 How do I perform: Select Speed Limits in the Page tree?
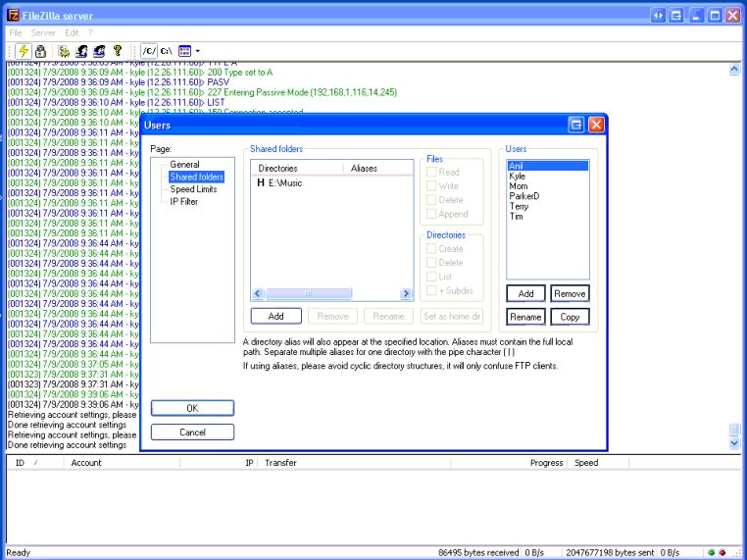193,189
